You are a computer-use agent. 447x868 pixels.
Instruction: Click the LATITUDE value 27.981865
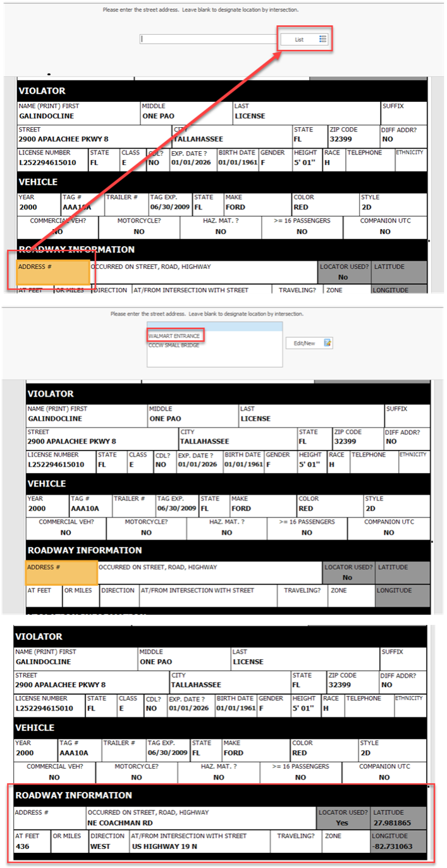[398, 817]
